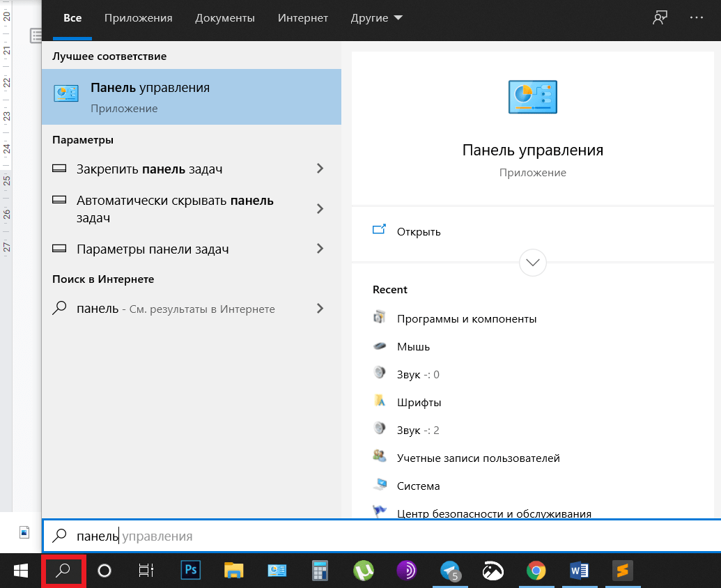Open Microsoft Word from the taskbar

coord(579,571)
